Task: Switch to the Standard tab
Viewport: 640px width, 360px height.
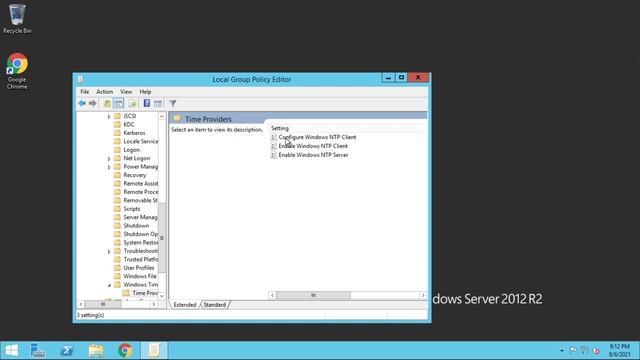Action: click(x=215, y=305)
